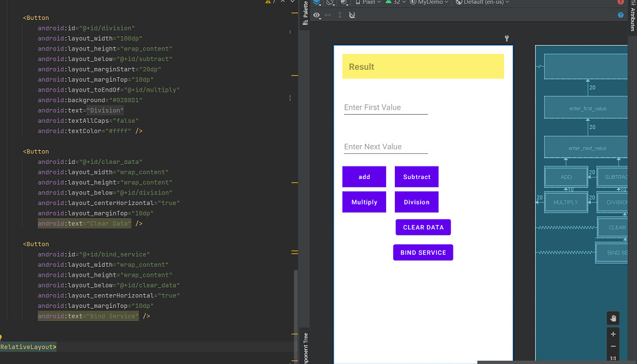Click the Enter First Value field
Image resolution: width=637 pixels, height=364 pixels.
(386, 107)
